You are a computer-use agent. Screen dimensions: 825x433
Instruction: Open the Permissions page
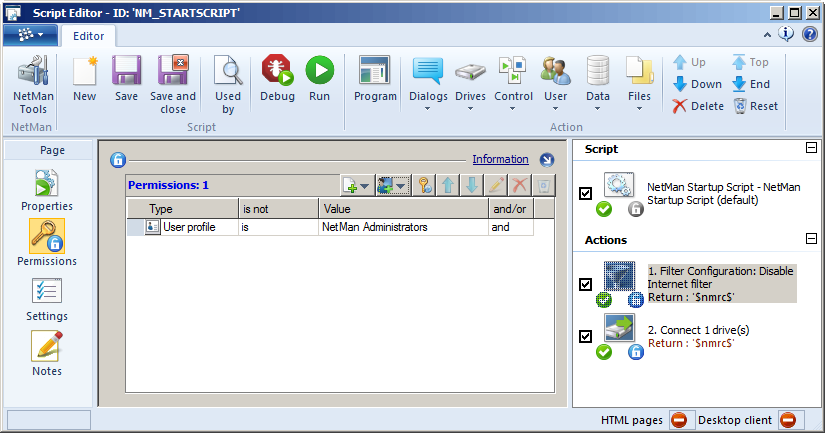[47, 243]
